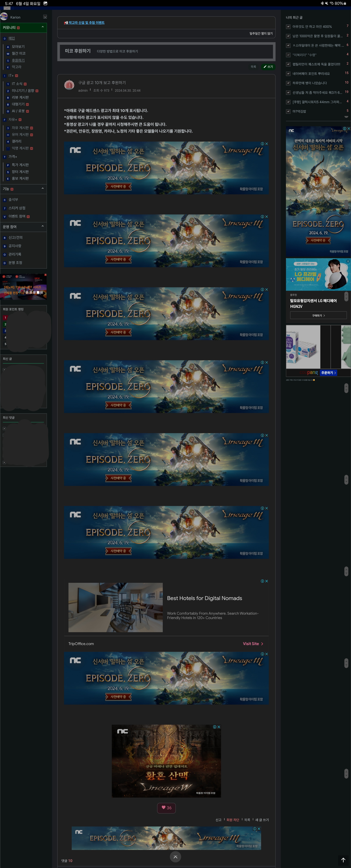The height and width of the screenshot is (868, 351).
Task: Collapse the 커뮤니티 menu section
Action: tap(42, 27)
